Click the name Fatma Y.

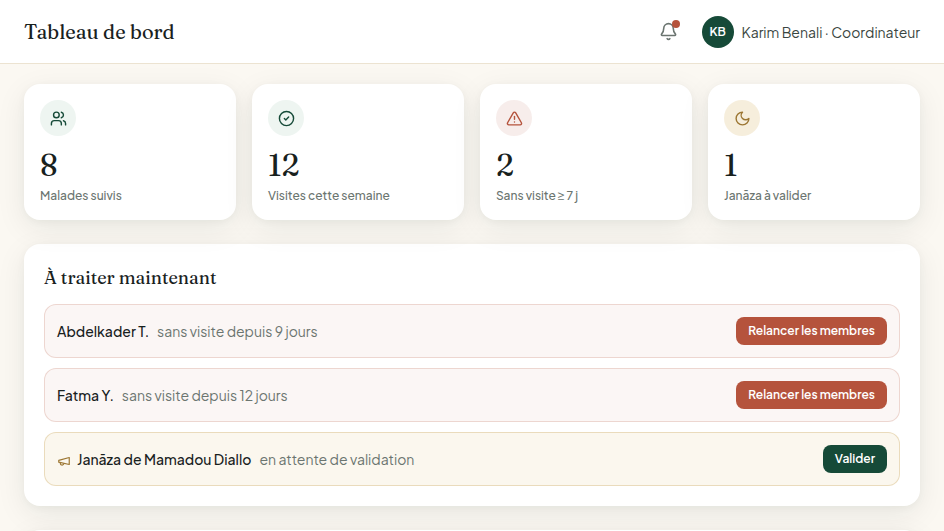(85, 396)
